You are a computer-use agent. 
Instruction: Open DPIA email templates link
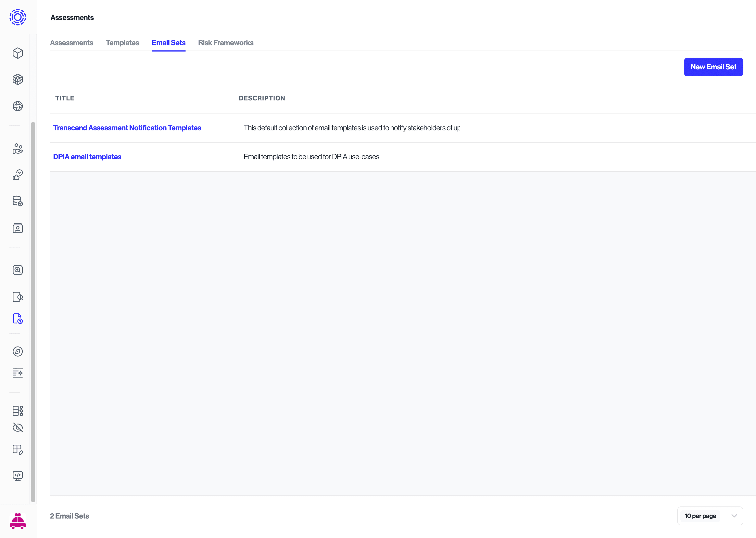click(x=87, y=156)
